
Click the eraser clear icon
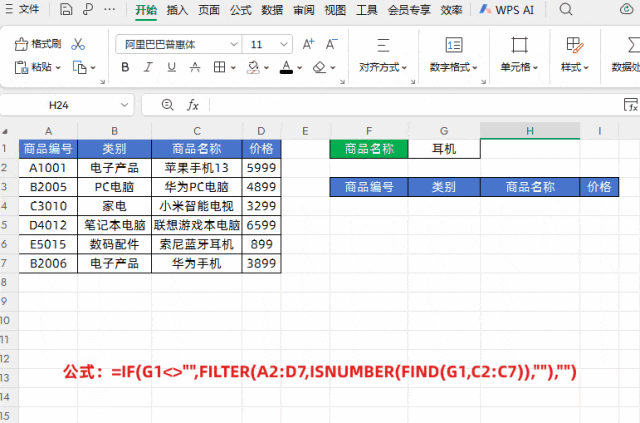(x=319, y=67)
